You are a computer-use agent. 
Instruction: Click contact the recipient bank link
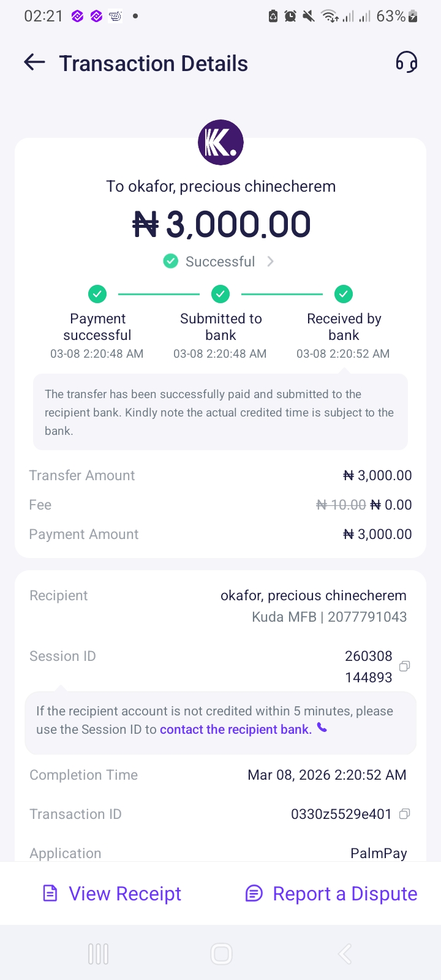[x=236, y=729]
